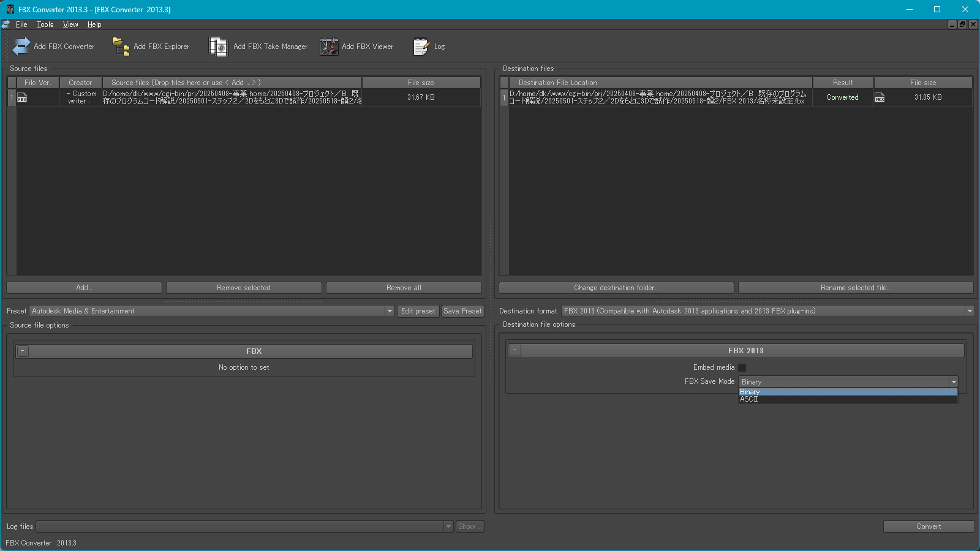Click Remove all button

point(404,288)
